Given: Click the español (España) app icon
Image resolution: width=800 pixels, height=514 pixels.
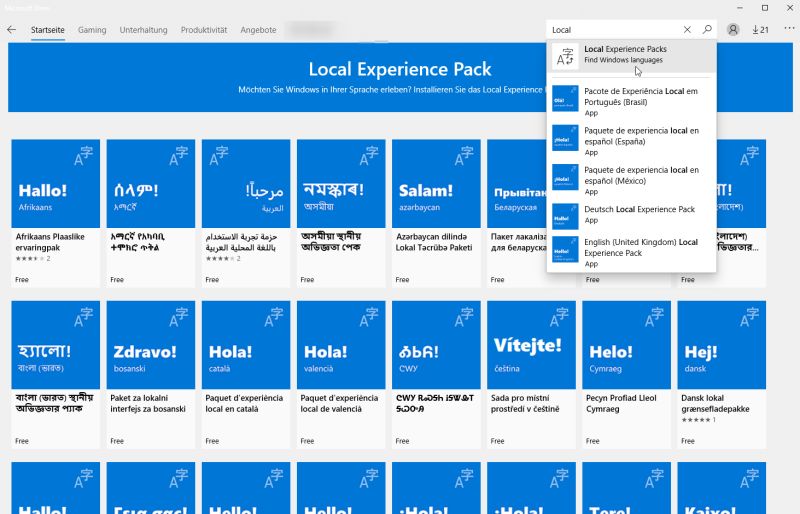Looking at the screenshot, I should pos(565,138).
